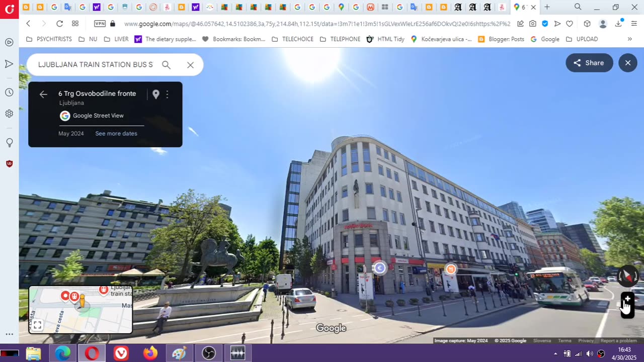Open the LIVER bookmarks folder
Image resolution: width=644 pixels, height=362 pixels.
click(116, 39)
